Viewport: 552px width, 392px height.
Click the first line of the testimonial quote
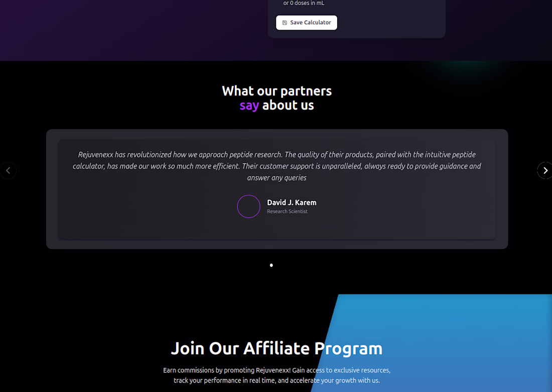277,155
